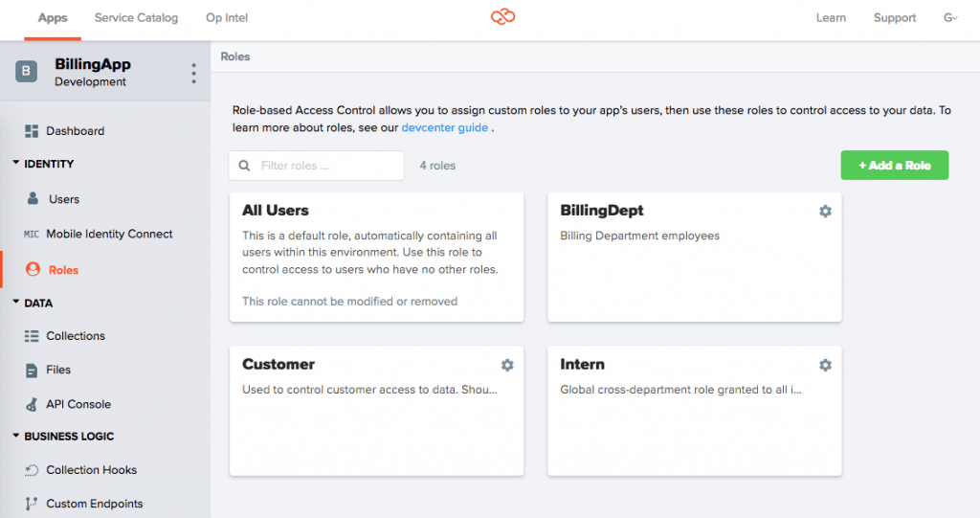
Task: Switch to the Op Intel tab
Action: (x=227, y=17)
